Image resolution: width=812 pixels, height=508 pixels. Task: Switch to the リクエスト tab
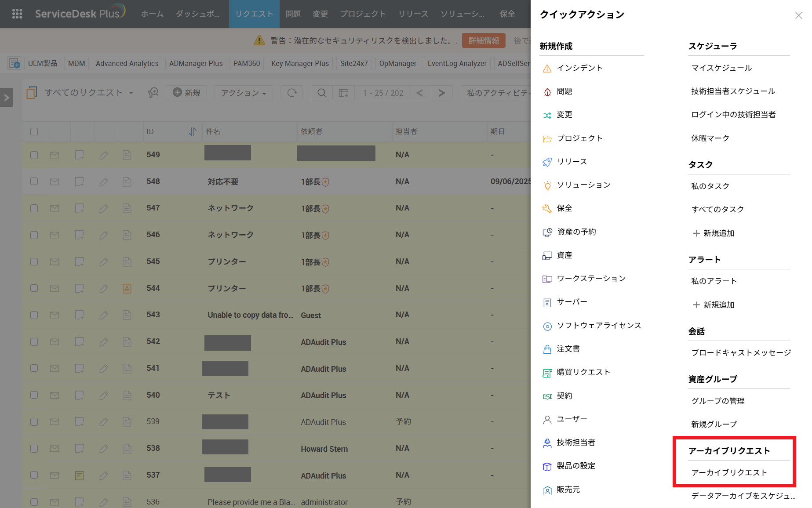click(x=254, y=14)
